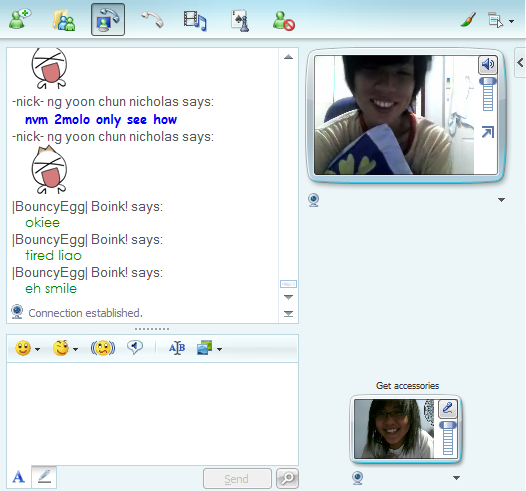Open the share media activities icon
The width and height of the screenshot is (526, 491).
pyautogui.click(x=195, y=20)
